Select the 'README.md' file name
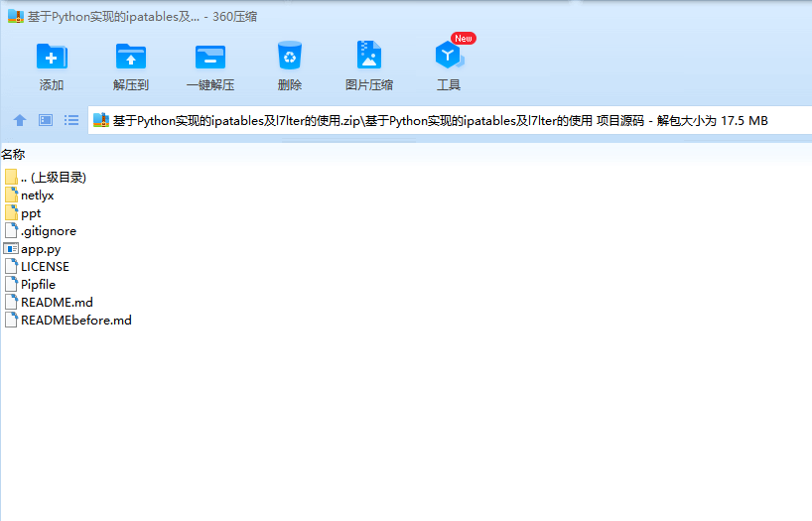812x521 pixels. [x=57, y=302]
